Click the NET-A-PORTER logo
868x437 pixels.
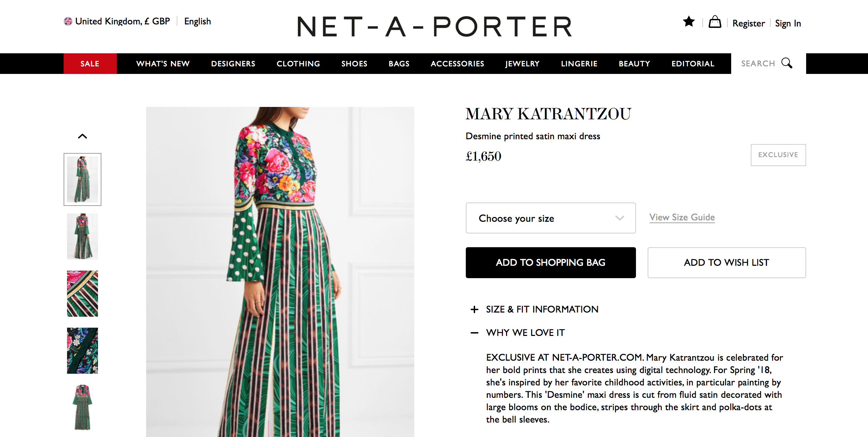435,26
